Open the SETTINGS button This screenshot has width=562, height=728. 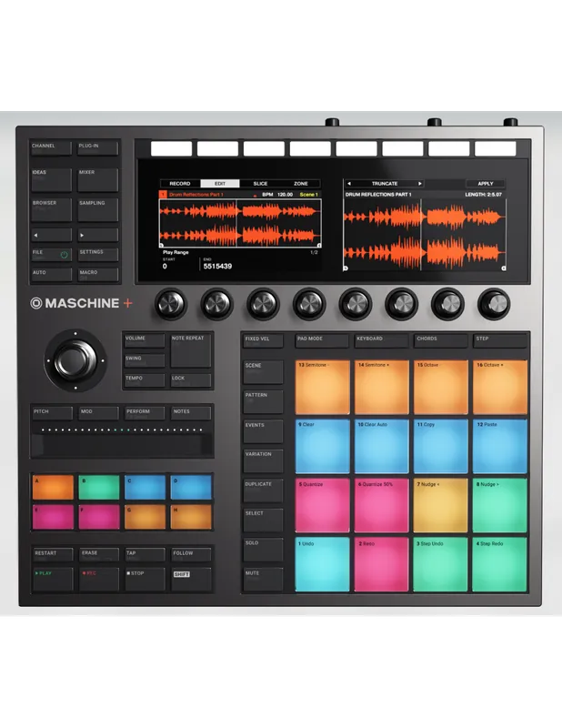click(x=97, y=255)
